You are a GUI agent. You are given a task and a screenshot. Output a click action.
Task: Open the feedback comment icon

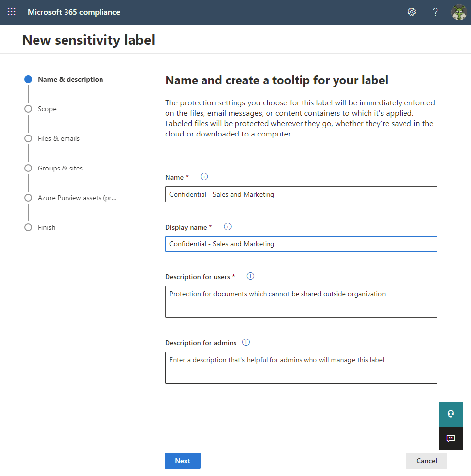pyautogui.click(x=450, y=438)
